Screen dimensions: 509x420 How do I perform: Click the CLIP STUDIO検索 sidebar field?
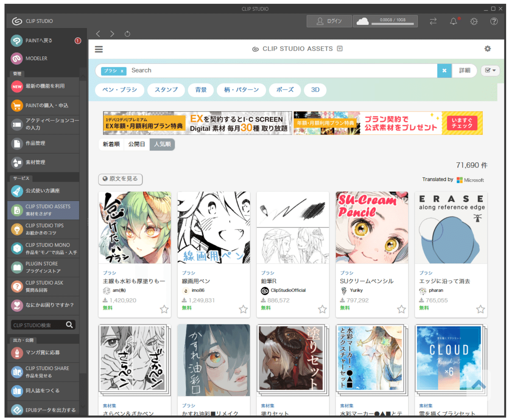point(37,325)
